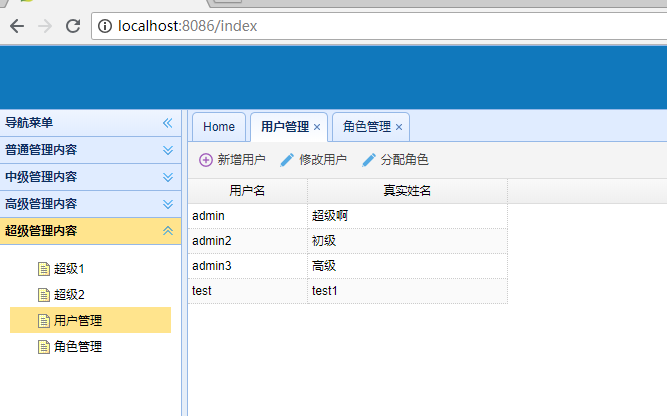Collapse the 导航菜单 panel with double-arrow icon
The height and width of the screenshot is (416, 667).
tap(168, 123)
